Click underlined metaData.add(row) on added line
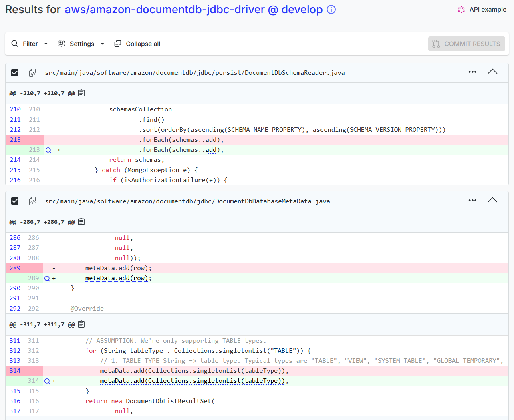The height and width of the screenshot is (420, 514). (117, 278)
